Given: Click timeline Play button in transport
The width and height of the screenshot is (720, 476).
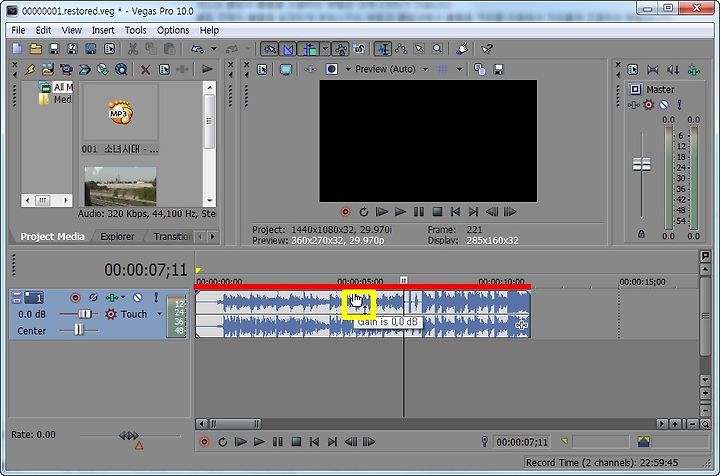Looking at the screenshot, I should (259, 442).
